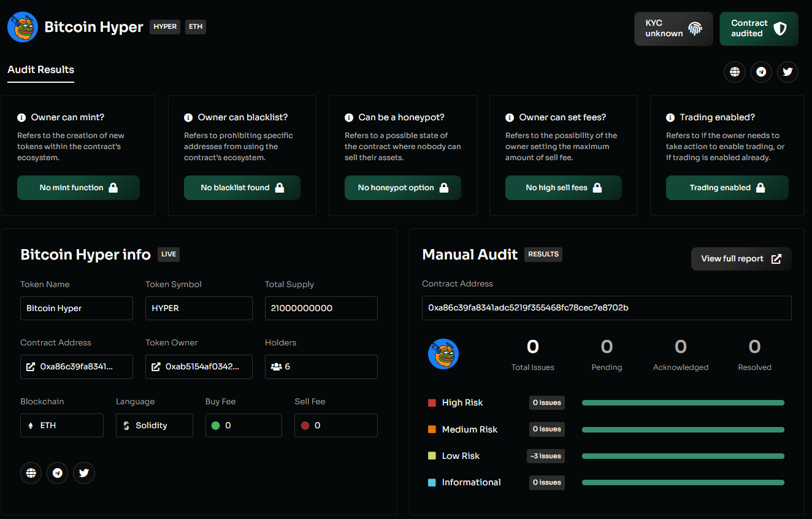Click the No mint function button
Screen dimensions: 812x519
click(x=79, y=188)
